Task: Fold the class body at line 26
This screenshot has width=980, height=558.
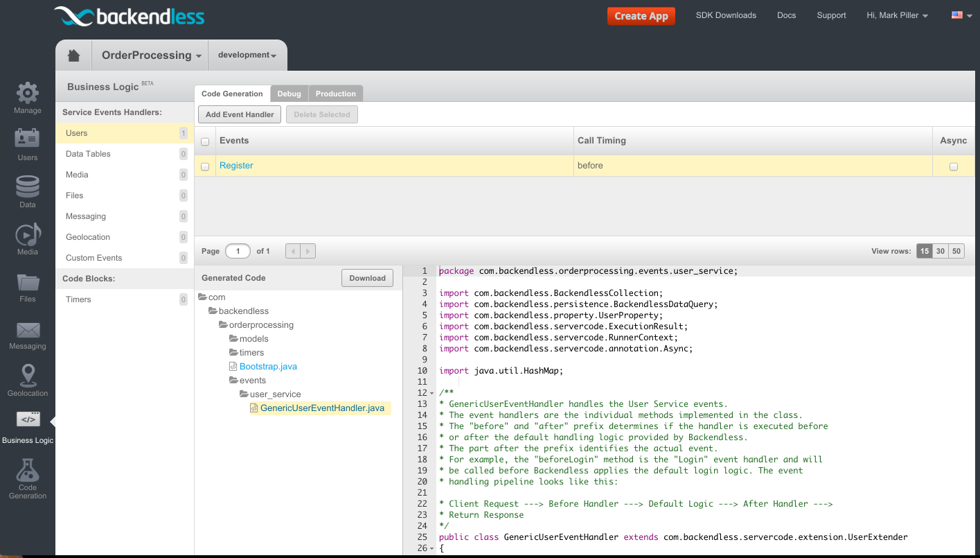Action: [x=431, y=548]
